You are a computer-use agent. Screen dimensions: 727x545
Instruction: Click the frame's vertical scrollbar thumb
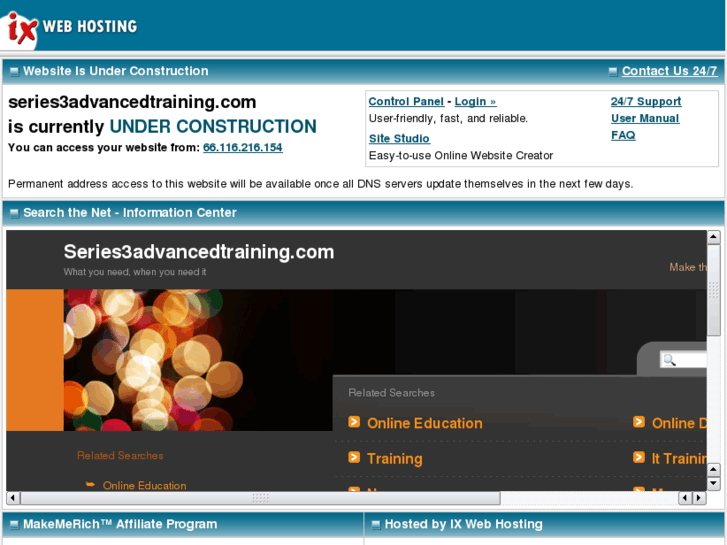714,290
